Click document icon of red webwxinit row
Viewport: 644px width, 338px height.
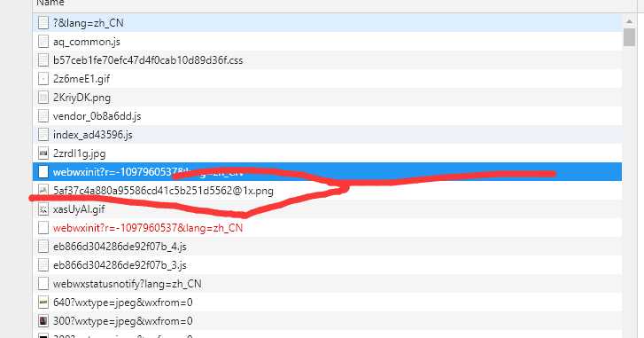[43, 228]
